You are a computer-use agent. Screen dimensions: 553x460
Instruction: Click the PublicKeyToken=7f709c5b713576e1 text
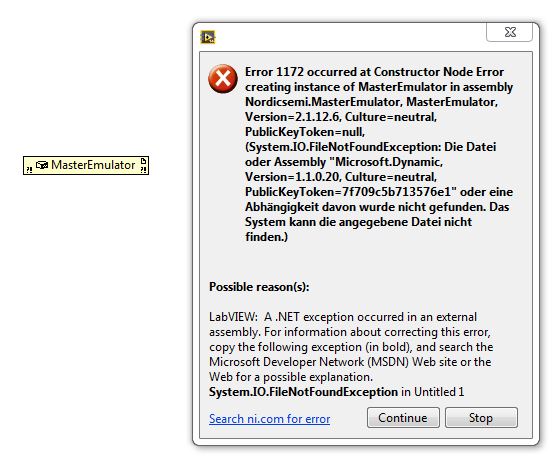[348, 192]
